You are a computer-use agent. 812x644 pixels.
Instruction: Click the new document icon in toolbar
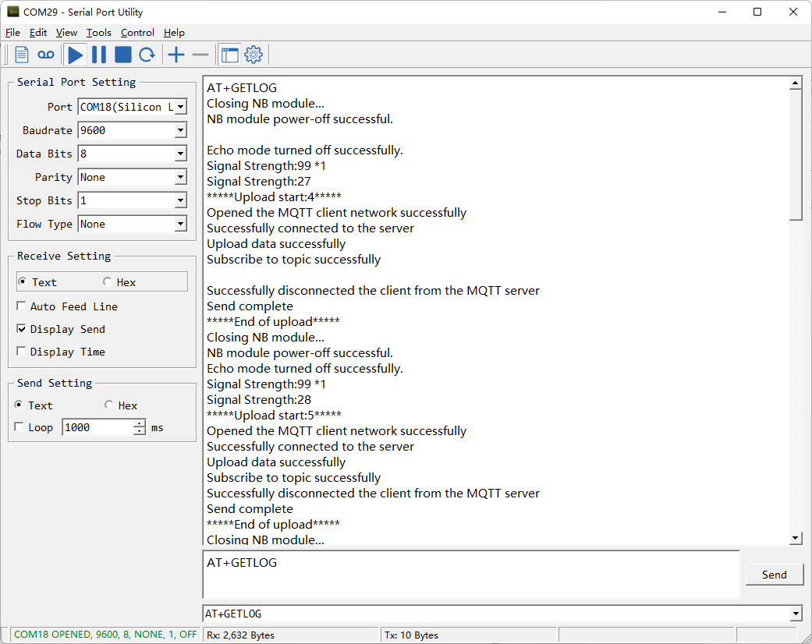pyautogui.click(x=22, y=55)
